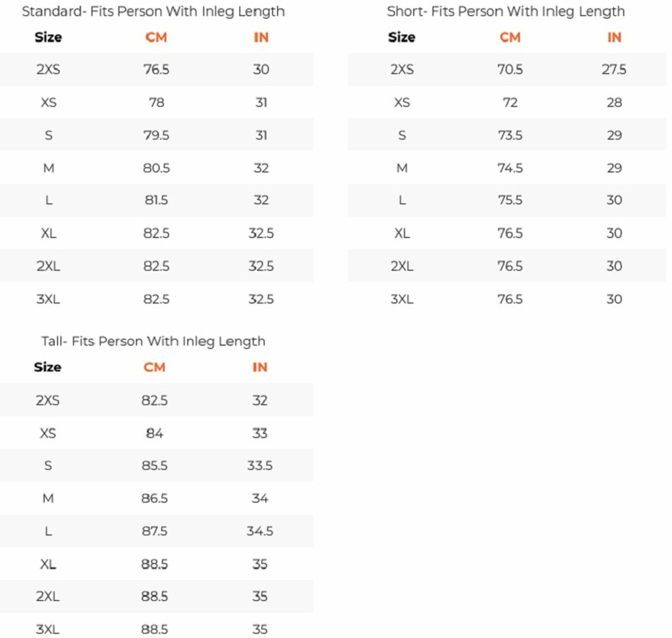
Task: Click the 33.5 inch value in Tall table
Action: click(x=260, y=465)
